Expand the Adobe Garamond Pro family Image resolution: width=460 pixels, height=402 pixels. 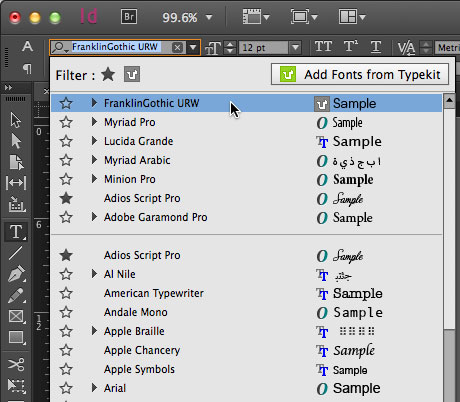(94, 217)
